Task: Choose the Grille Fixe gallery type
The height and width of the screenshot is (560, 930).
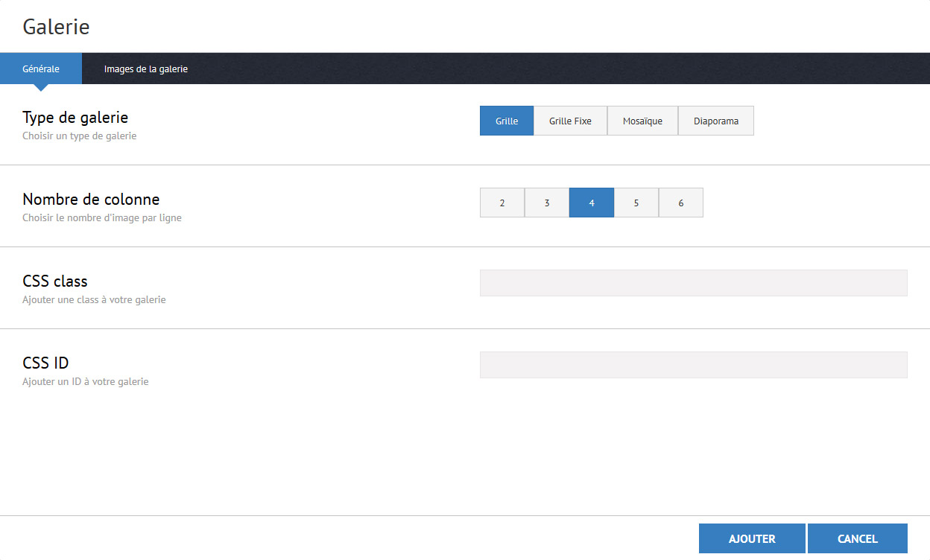Action: (x=570, y=121)
